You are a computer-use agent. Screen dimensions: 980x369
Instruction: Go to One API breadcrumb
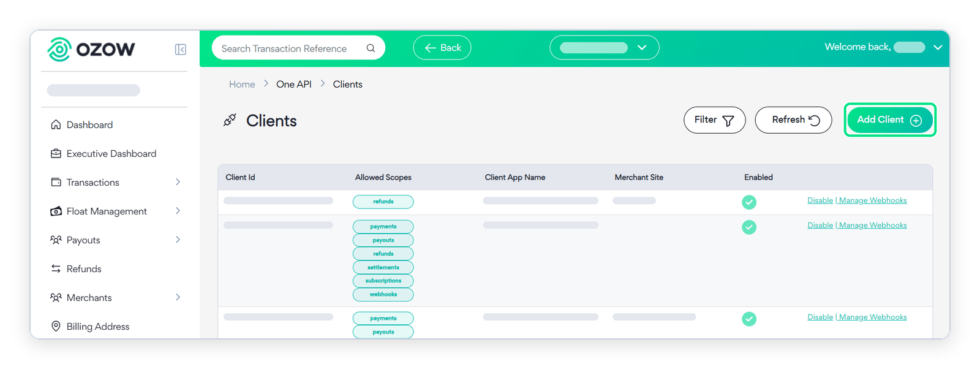click(x=294, y=85)
